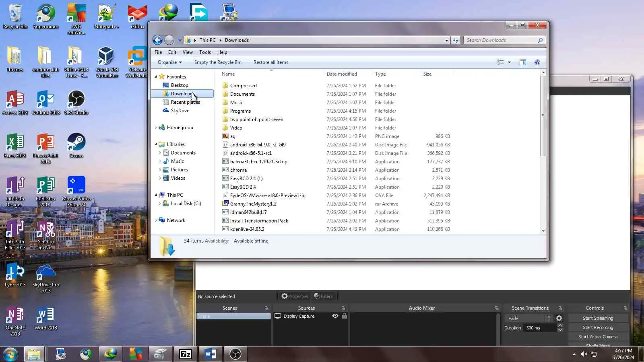Click the file list vertical scrollbar thumb

543,116
